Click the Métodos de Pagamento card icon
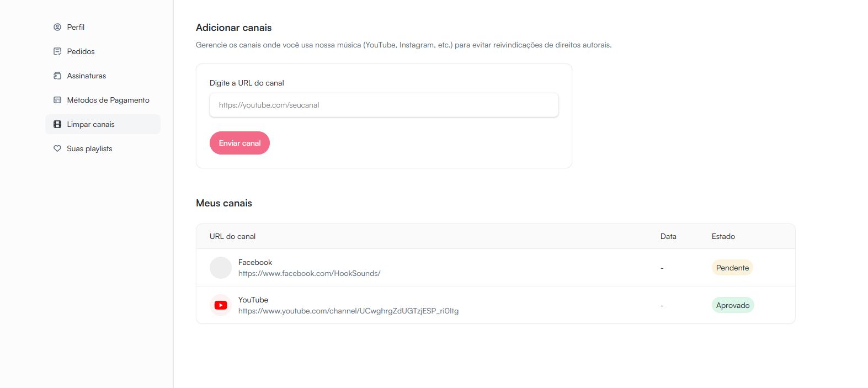868x388 pixels. [57, 100]
